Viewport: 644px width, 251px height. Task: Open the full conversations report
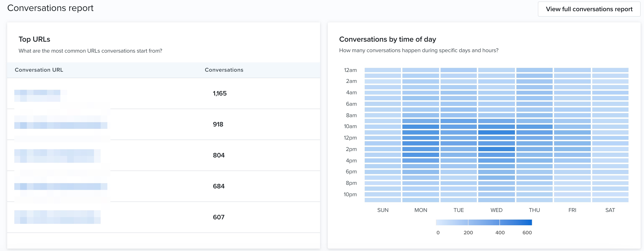coord(589,9)
